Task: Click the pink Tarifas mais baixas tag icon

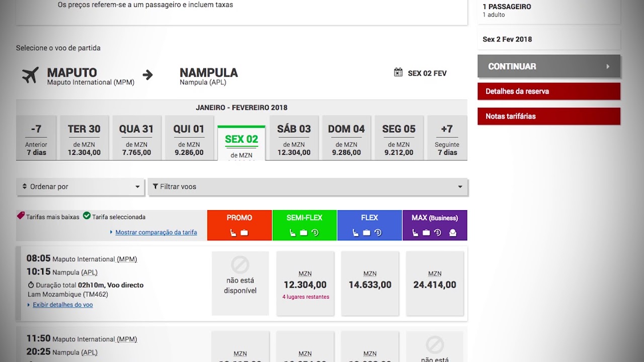Action: coord(21,216)
